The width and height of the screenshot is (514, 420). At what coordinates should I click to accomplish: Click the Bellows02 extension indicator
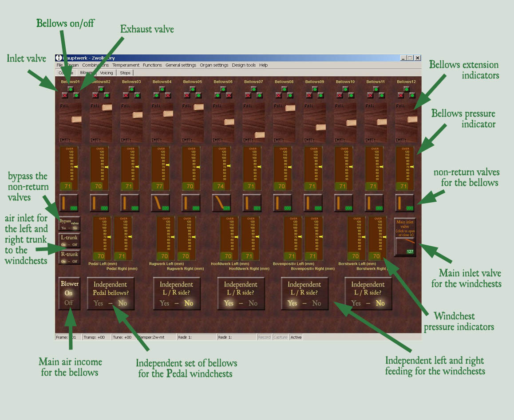click(101, 122)
